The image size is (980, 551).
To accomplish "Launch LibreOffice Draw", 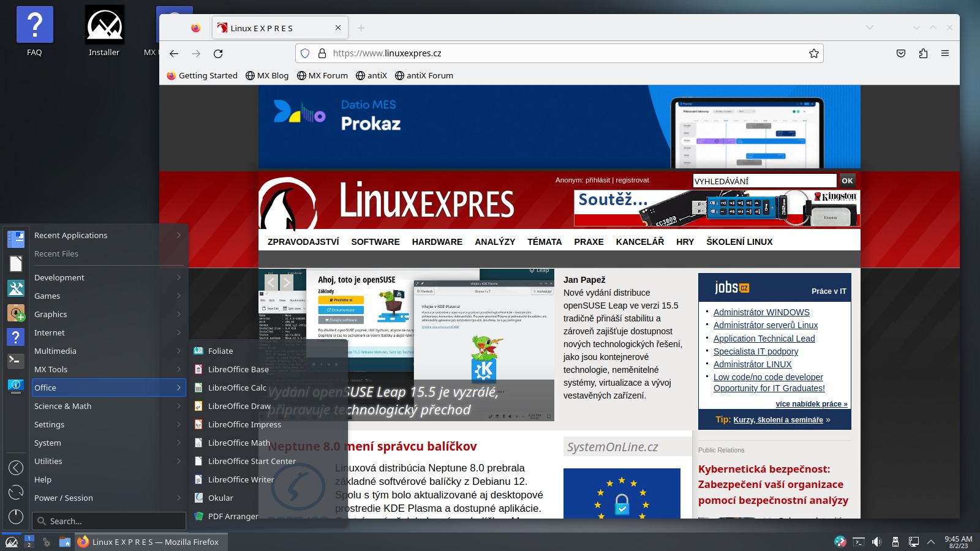I will point(268,406).
